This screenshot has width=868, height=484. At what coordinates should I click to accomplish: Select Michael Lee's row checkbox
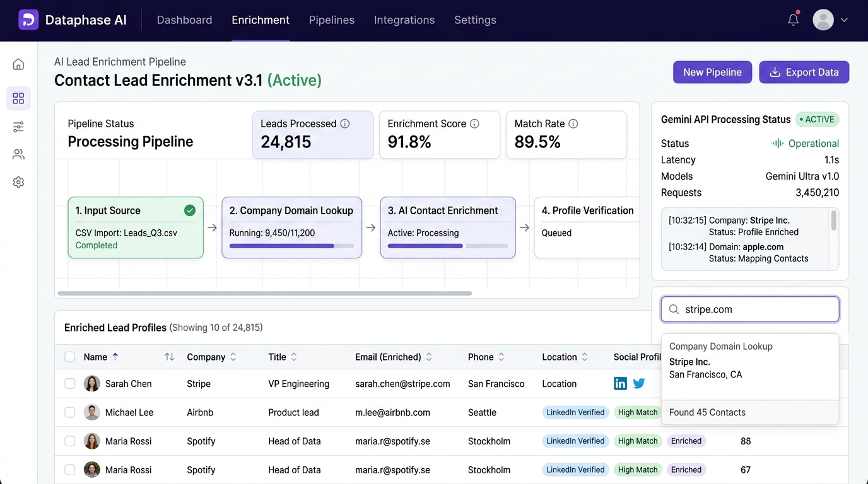click(70, 412)
